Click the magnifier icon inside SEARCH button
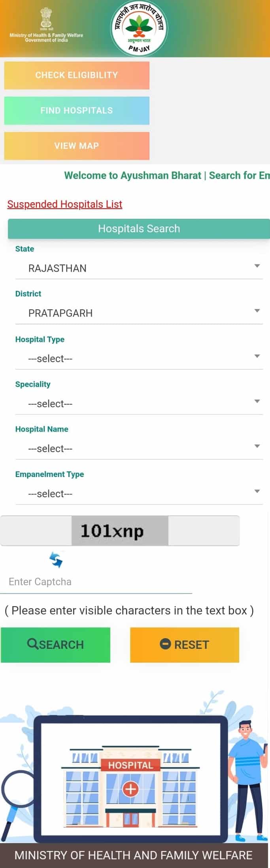This screenshot has width=270, height=868. [x=33, y=644]
